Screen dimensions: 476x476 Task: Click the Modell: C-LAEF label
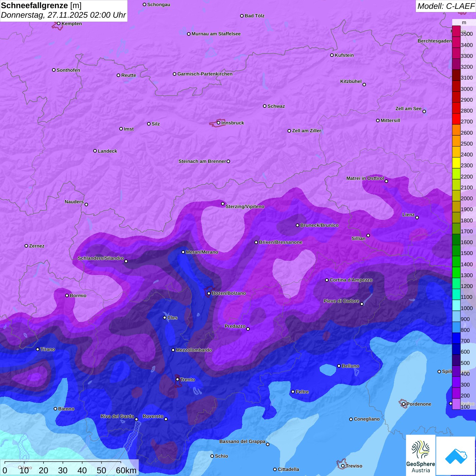pos(446,6)
